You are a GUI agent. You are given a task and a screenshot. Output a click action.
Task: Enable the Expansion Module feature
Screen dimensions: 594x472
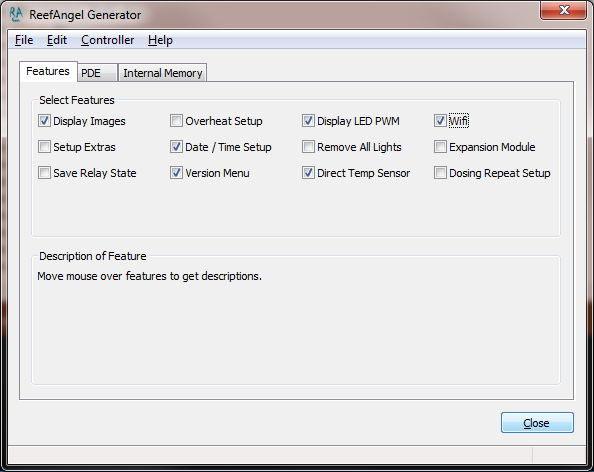[440, 147]
